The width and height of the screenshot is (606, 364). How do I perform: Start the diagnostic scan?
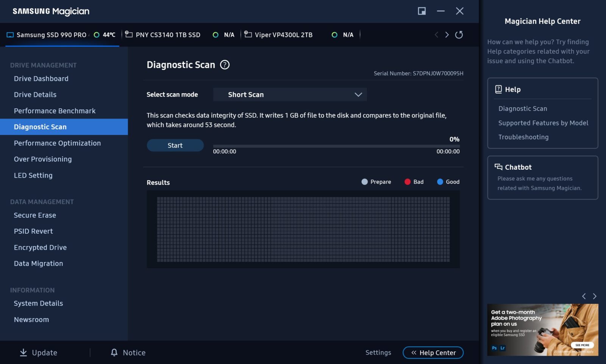[x=175, y=145]
